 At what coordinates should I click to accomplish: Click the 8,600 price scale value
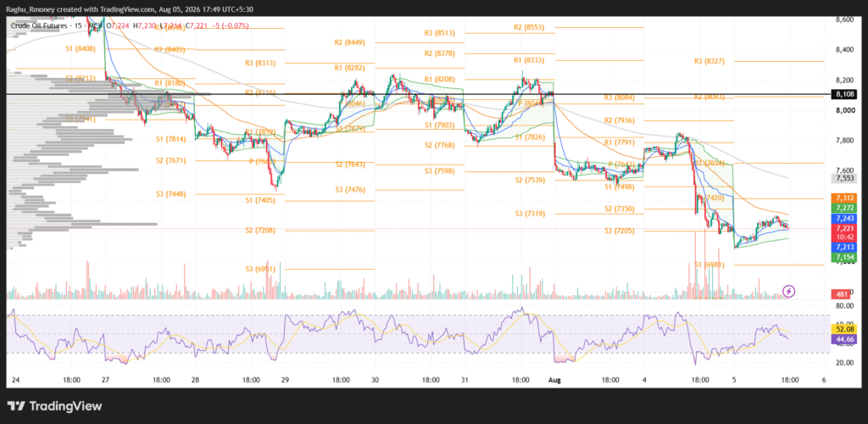pyautogui.click(x=845, y=20)
